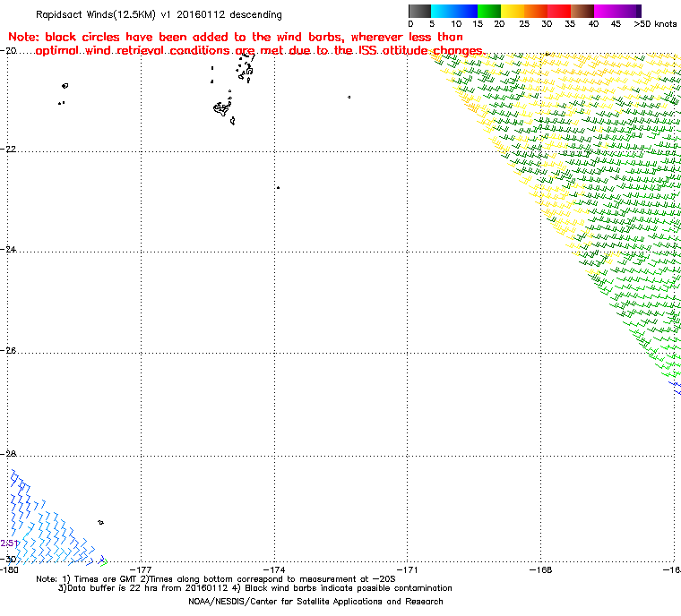Click the latitude label '-24'
Screen dimensions: 681x616
tap(8, 250)
